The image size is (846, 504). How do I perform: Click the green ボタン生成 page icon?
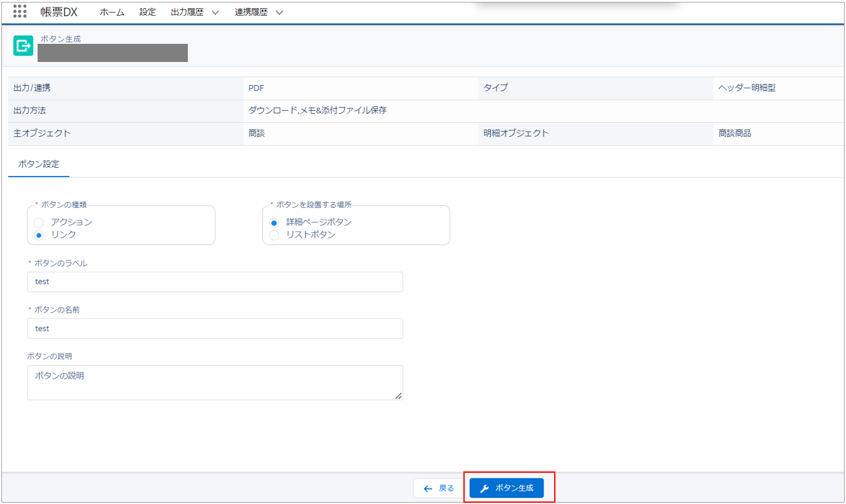point(23,46)
